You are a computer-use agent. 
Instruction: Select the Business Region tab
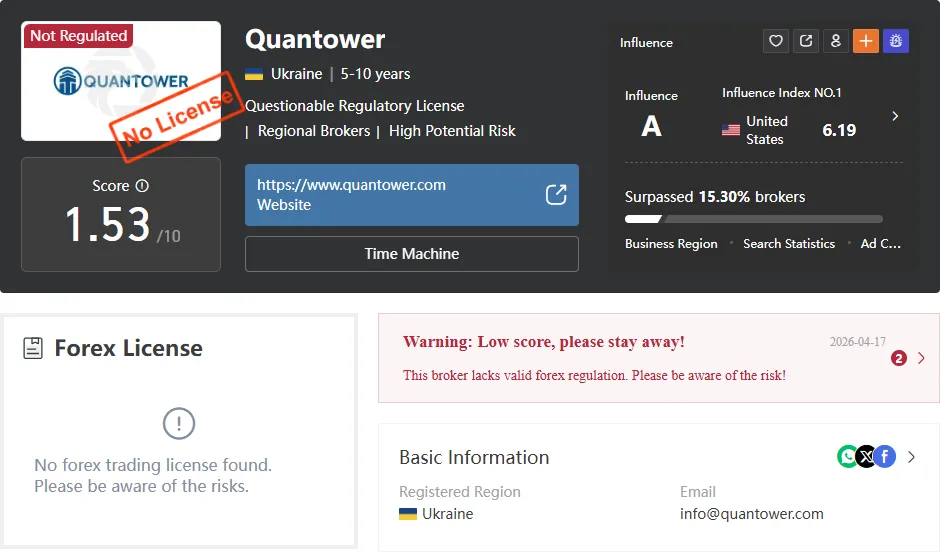[x=671, y=244]
